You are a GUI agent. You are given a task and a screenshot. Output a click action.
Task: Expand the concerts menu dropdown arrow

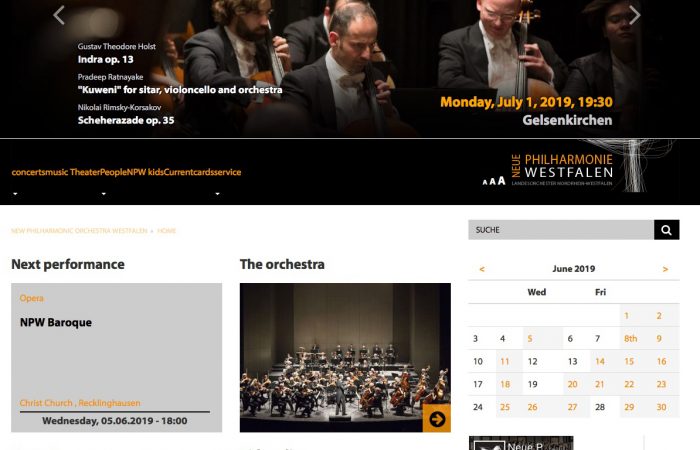click(x=16, y=194)
